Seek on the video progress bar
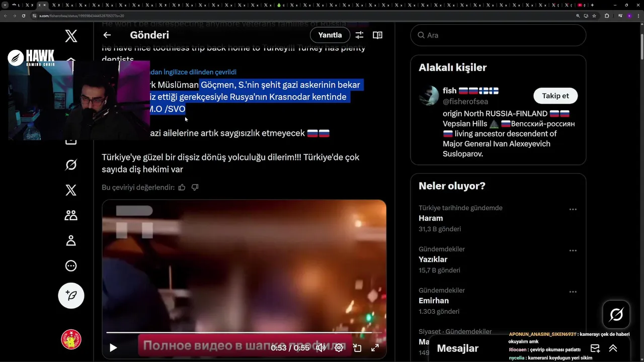 (x=244, y=332)
